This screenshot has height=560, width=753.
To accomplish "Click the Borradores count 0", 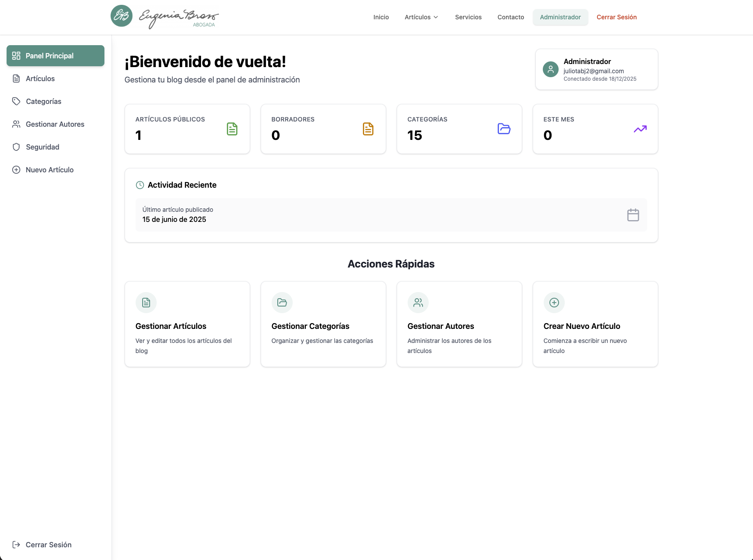I will (x=276, y=135).
